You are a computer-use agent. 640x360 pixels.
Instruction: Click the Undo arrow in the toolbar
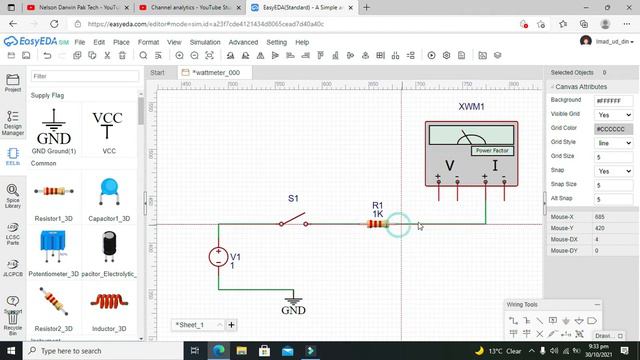(x=47, y=56)
